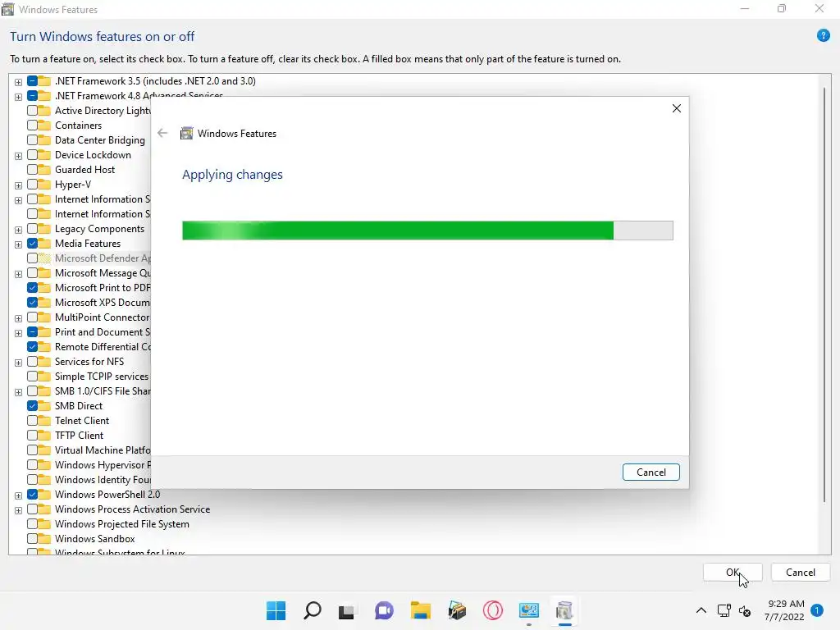Expand the Hyper-V node

[x=18, y=185]
